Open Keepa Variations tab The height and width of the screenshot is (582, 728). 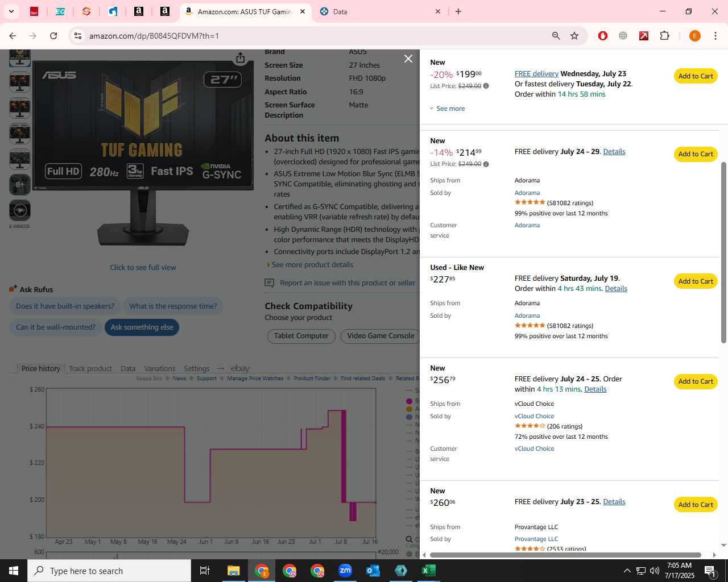pyautogui.click(x=160, y=368)
